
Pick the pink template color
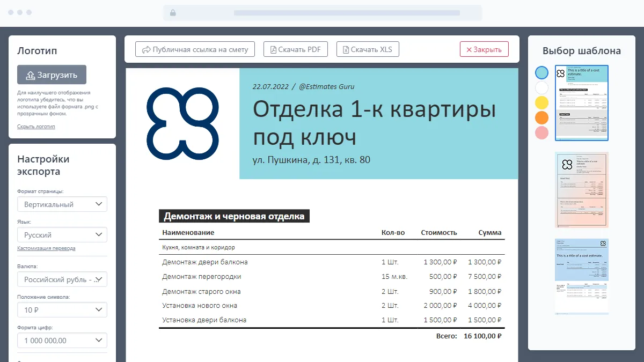coord(542,132)
